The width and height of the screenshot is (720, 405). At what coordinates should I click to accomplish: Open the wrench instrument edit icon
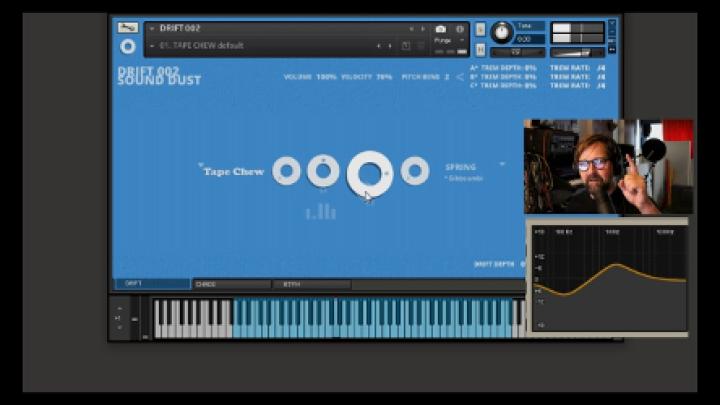click(x=128, y=28)
